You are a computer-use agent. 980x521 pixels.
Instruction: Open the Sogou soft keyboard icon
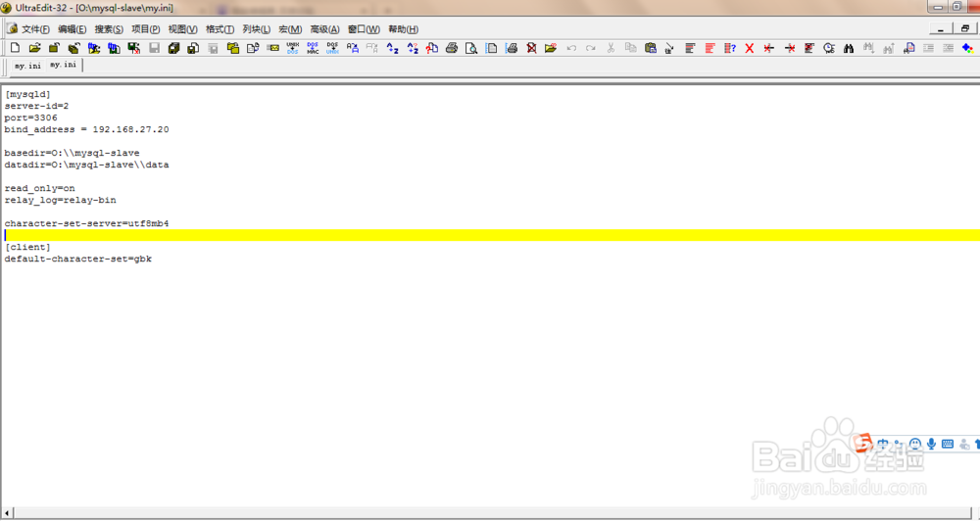(x=948, y=445)
